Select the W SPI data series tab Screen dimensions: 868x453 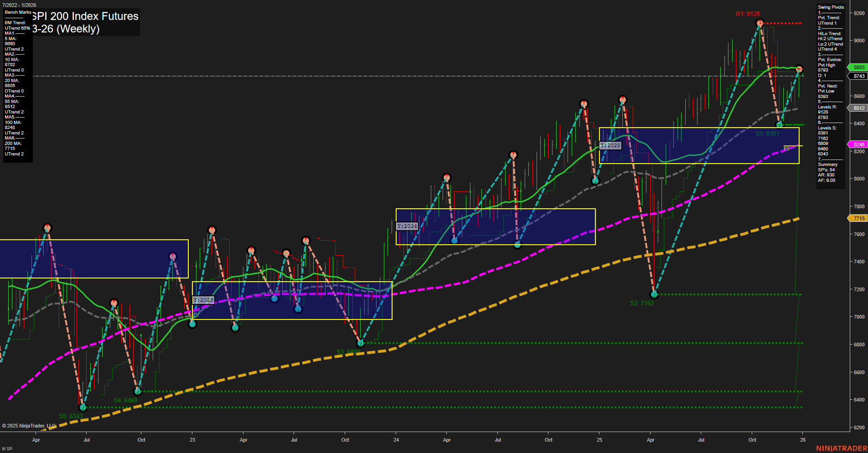click(x=6, y=448)
